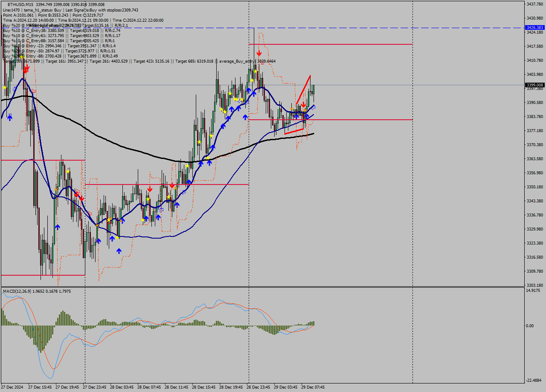
Task: Click the MACD(12,26,9) indicator label
Action: pos(37,291)
